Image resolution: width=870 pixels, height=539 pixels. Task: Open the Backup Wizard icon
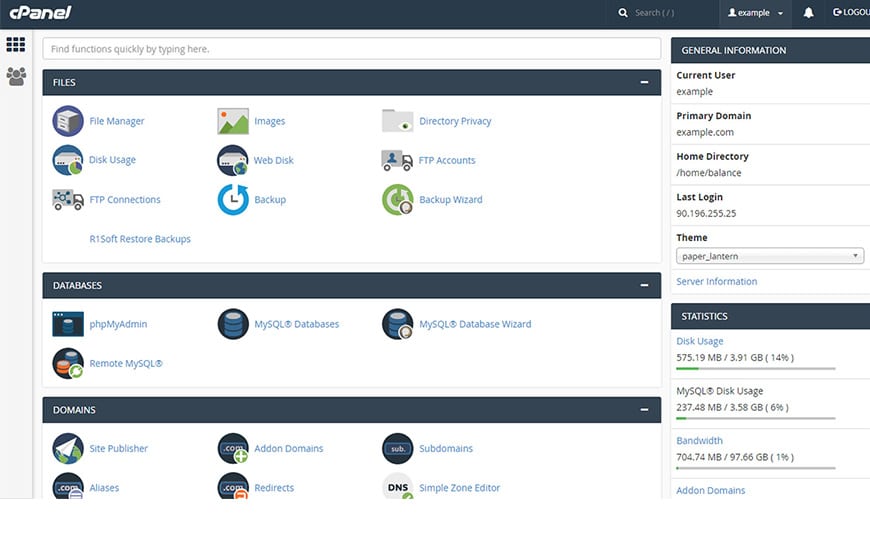click(397, 199)
